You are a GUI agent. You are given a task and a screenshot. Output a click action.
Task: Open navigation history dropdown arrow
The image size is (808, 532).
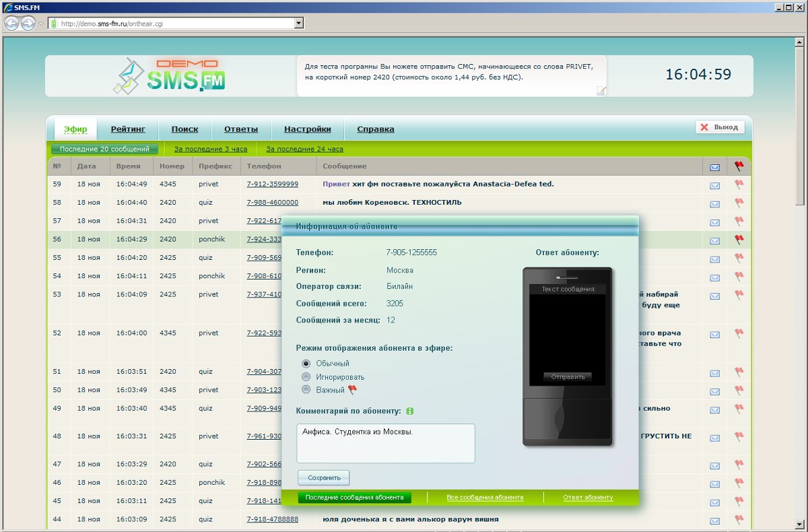click(x=41, y=24)
